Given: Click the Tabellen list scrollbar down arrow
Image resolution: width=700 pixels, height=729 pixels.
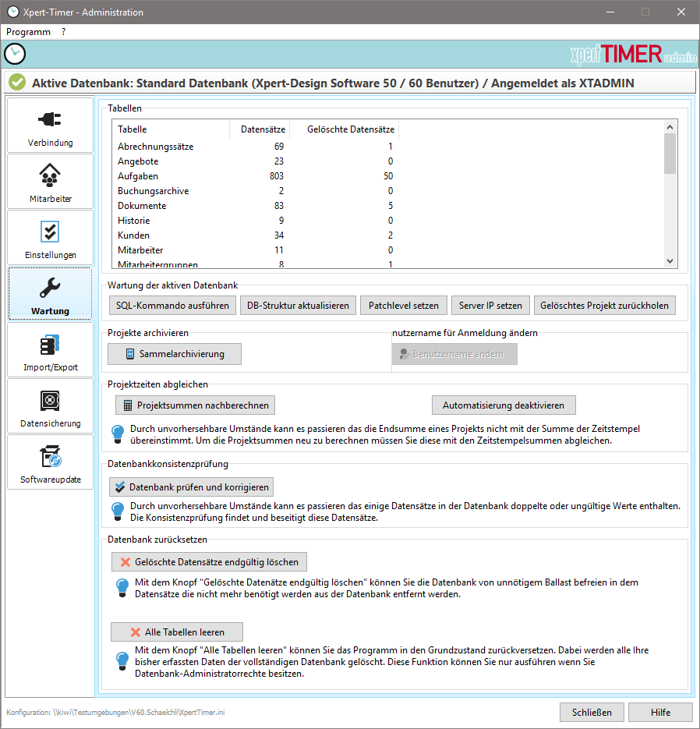Looking at the screenshot, I should [669, 260].
